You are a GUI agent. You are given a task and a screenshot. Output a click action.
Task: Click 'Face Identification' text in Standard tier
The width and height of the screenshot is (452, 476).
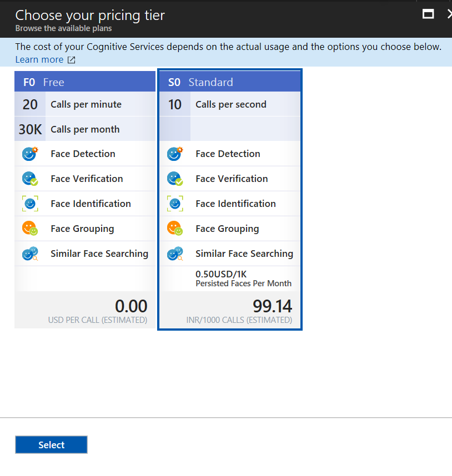236,204
